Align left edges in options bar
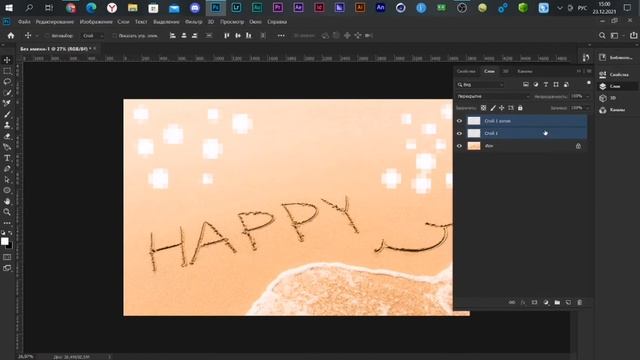 tap(173, 36)
